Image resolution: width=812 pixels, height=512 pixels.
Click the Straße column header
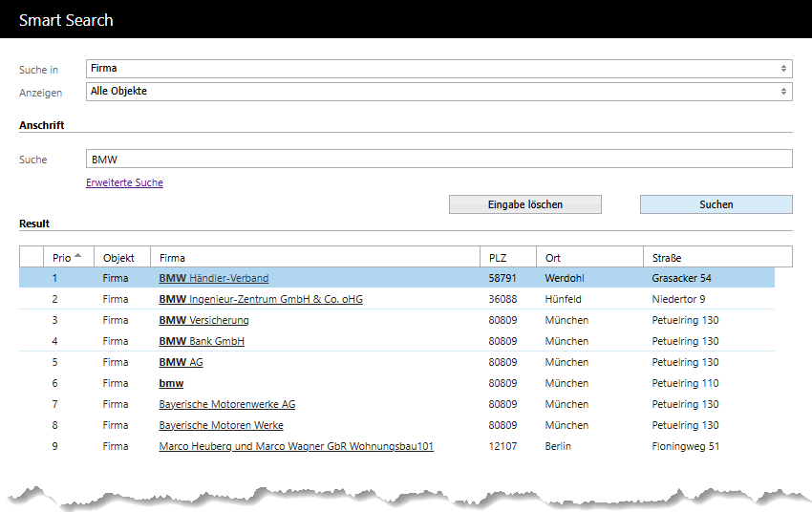717,257
